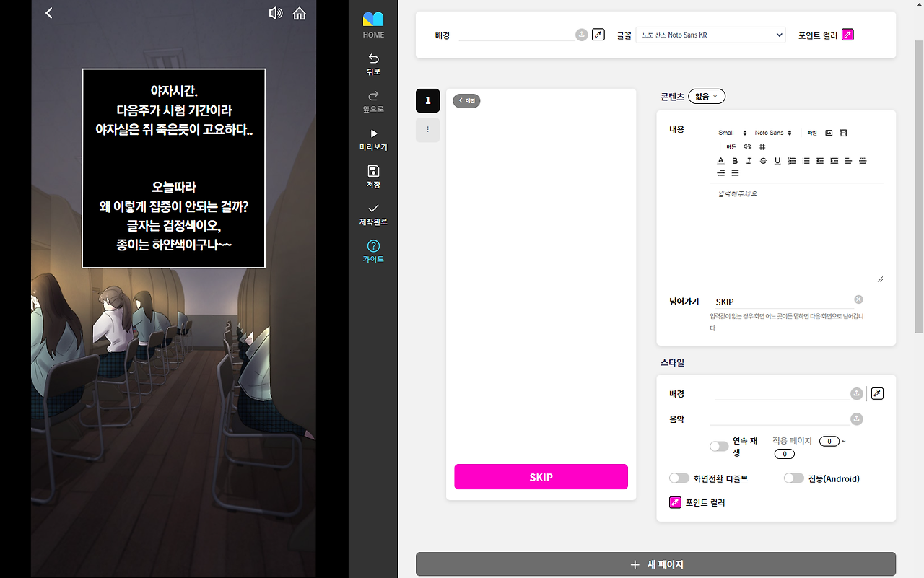Pick page background color in 스타일
This screenshot has height=578, width=924.
pos(877,393)
